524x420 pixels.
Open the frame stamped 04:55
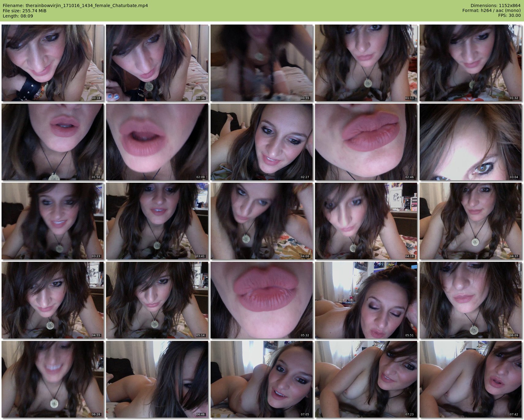53,300
